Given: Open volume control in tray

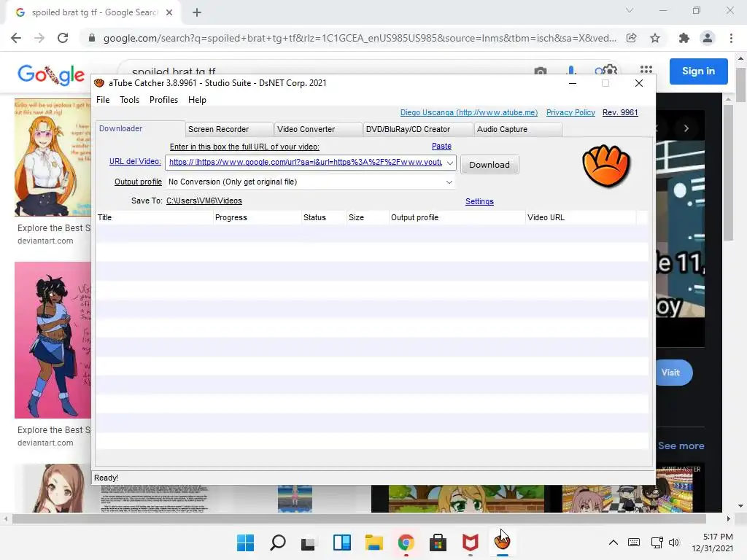Looking at the screenshot, I should [x=673, y=542].
